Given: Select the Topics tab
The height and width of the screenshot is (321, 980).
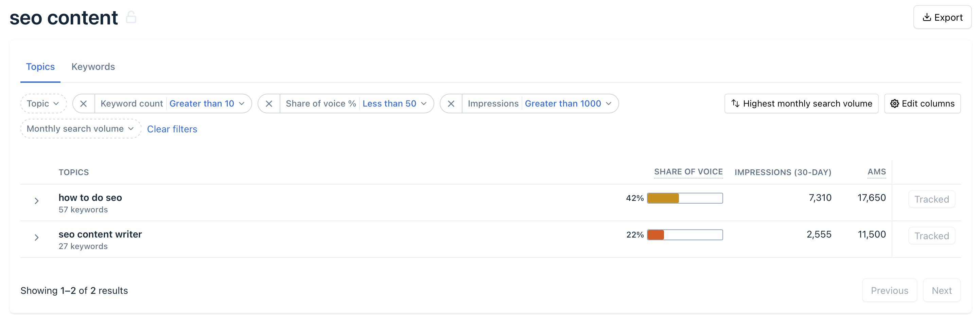Looking at the screenshot, I should [40, 67].
